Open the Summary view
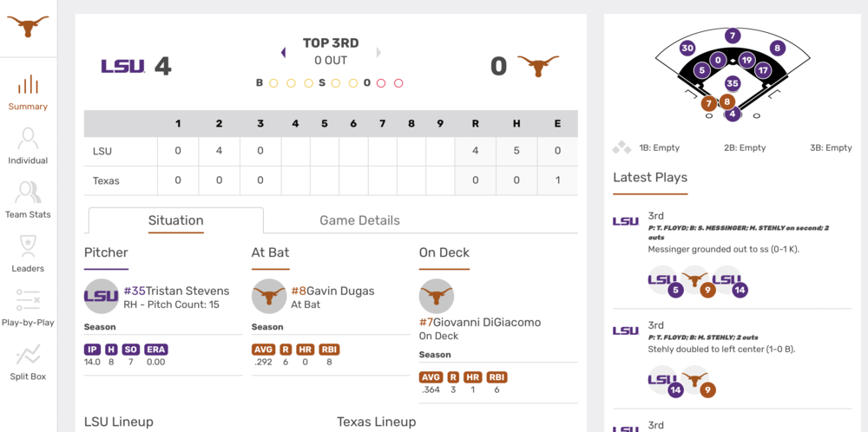The width and height of the screenshot is (868, 432). point(29,94)
